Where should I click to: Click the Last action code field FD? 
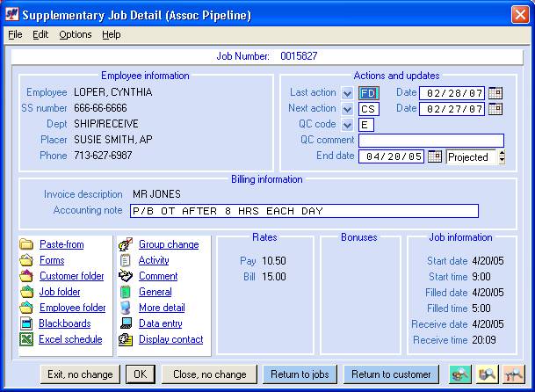point(368,93)
